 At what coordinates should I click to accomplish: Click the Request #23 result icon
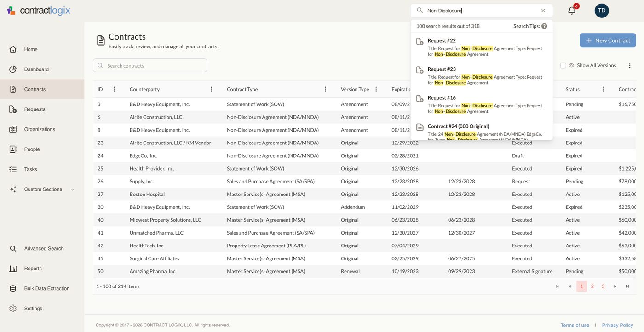420,70
